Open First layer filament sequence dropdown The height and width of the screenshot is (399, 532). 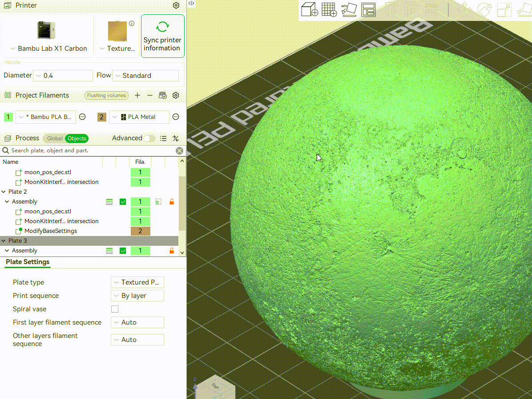click(137, 322)
